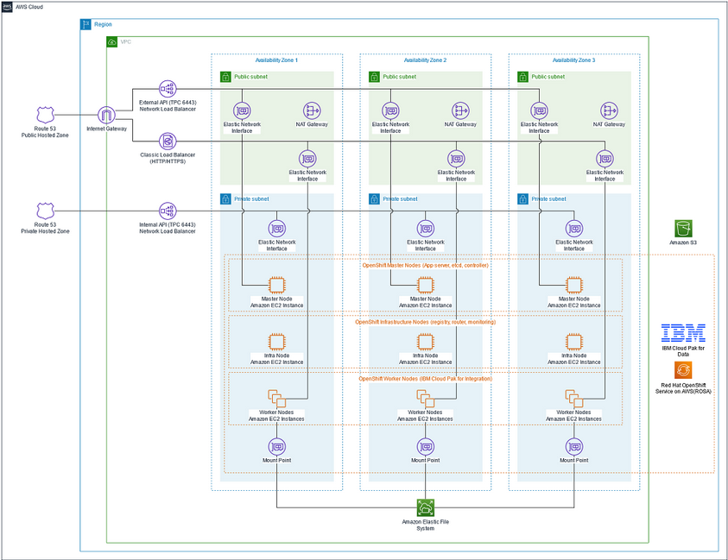Click the private subnet Elastic Network Interface icon in Zone 1
This screenshot has height=560, width=728.
point(276,229)
